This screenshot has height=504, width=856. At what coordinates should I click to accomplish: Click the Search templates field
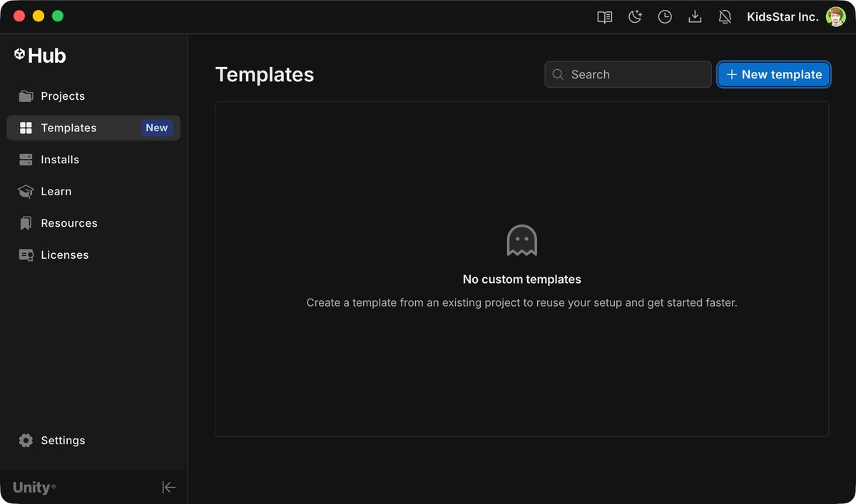point(628,75)
